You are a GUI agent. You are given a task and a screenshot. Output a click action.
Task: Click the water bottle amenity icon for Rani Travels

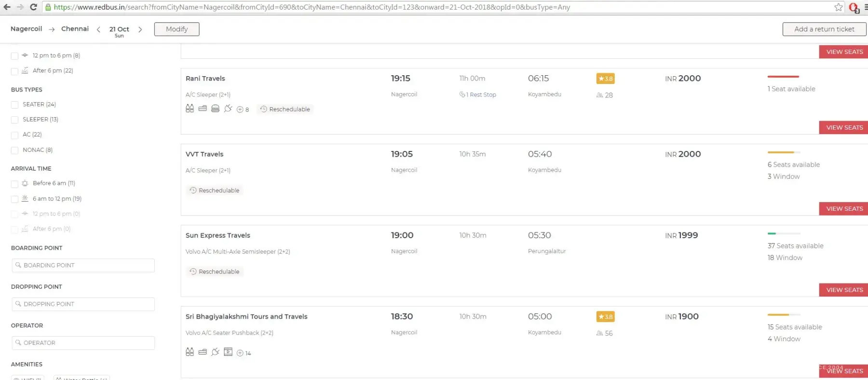(x=190, y=109)
